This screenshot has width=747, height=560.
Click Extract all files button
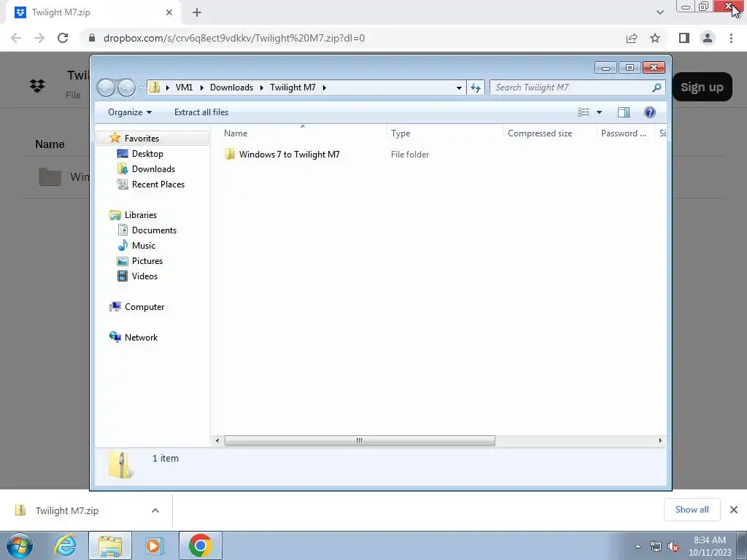[201, 112]
